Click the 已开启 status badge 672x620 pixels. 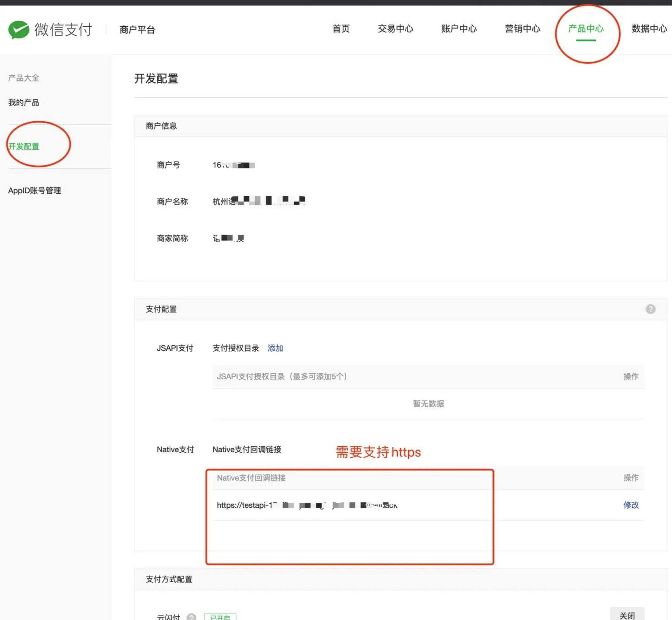point(220,617)
